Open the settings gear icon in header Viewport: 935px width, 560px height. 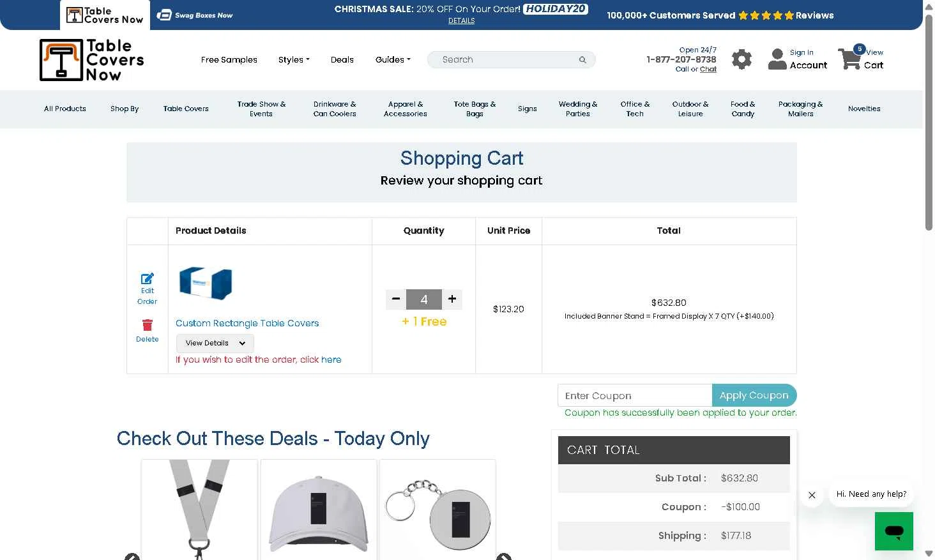point(741,59)
